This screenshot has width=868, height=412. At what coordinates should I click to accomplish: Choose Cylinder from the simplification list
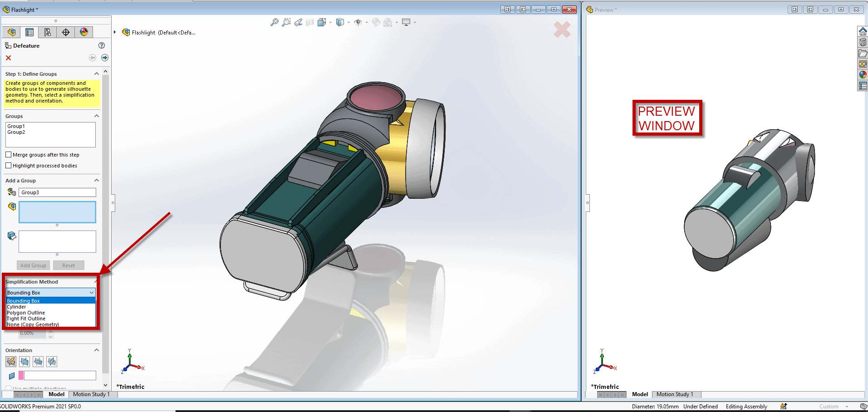[17, 307]
